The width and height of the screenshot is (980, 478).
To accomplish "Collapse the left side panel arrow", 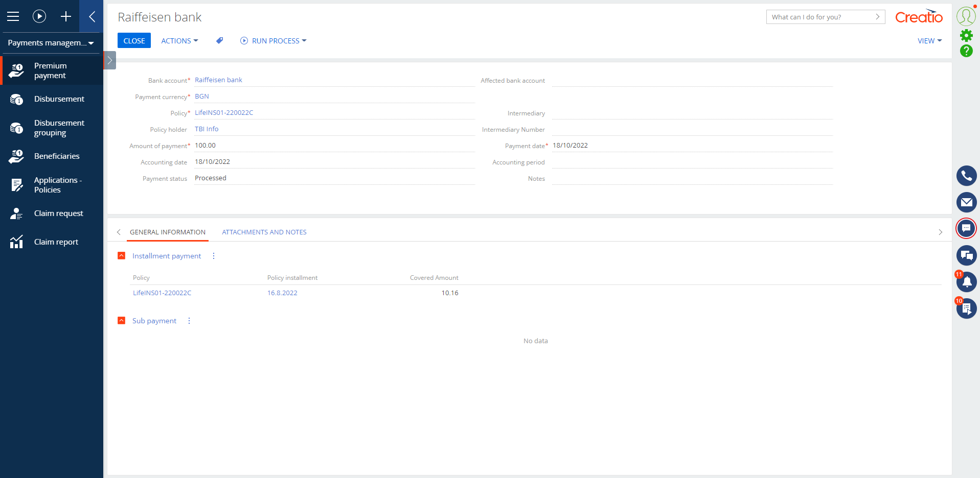I will pyautogui.click(x=92, y=16).
